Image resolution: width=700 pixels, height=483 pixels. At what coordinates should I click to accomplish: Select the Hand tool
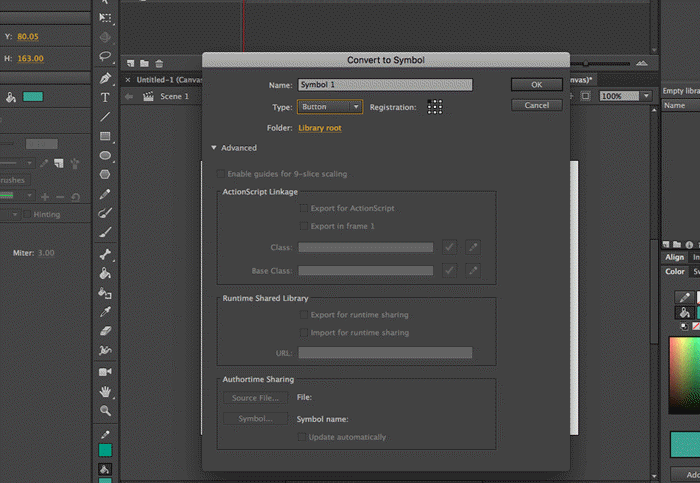105,391
